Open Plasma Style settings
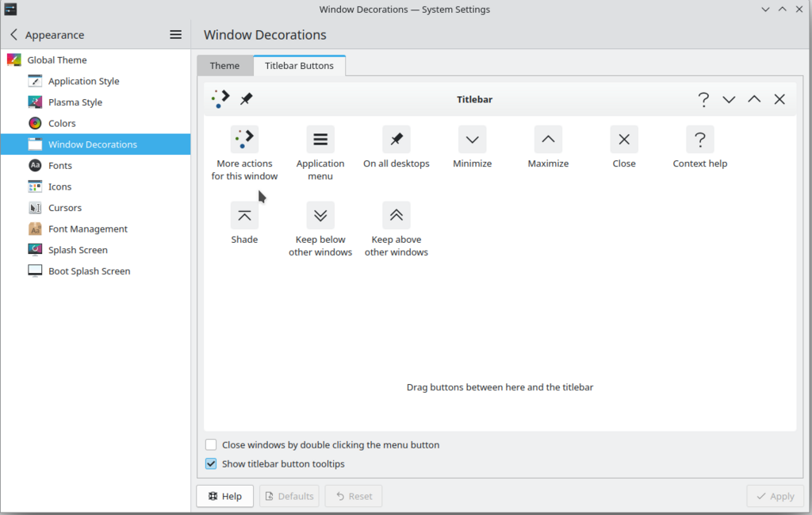 pyautogui.click(x=75, y=102)
